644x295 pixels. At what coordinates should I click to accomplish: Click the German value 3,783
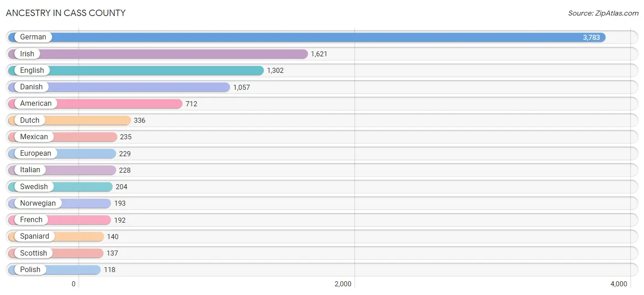tap(591, 38)
